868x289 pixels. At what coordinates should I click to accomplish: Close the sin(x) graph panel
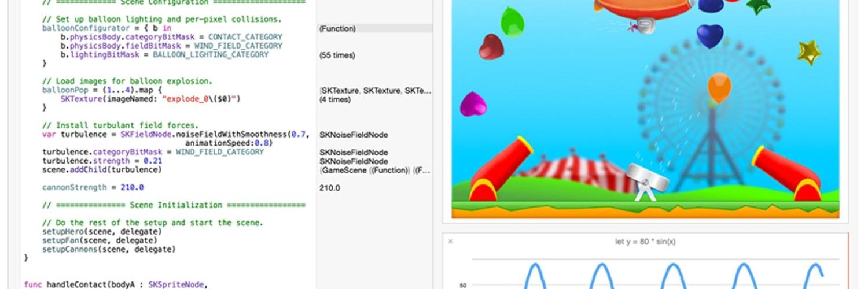[451, 242]
